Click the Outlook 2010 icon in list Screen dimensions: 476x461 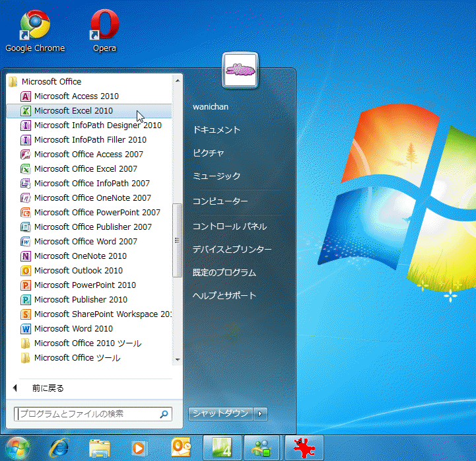coord(26,271)
